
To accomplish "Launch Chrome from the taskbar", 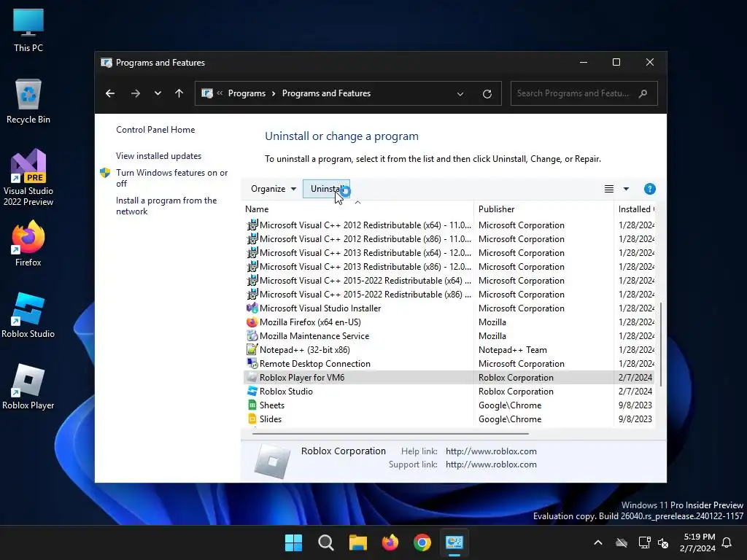I will [422, 542].
